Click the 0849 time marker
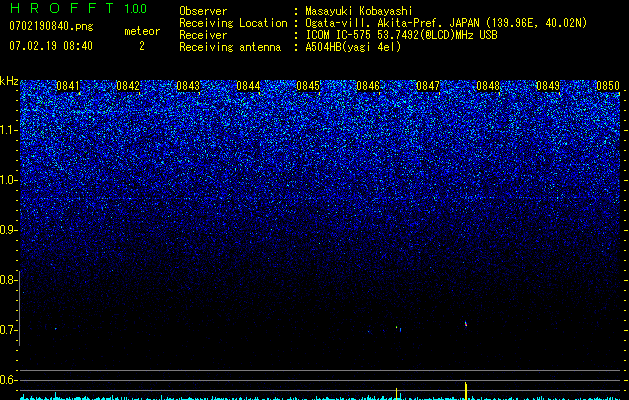The image size is (629, 400). 548,86
